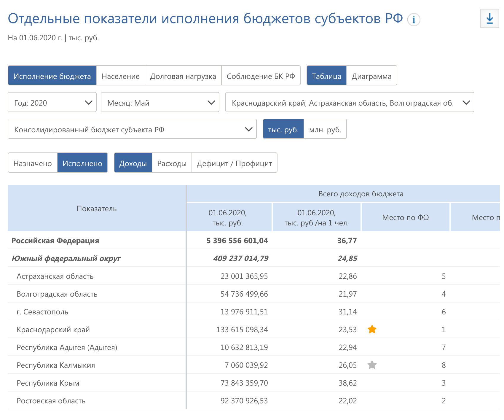Click the download arrow icon
Screen dimensions: 504x420
coord(489,18)
